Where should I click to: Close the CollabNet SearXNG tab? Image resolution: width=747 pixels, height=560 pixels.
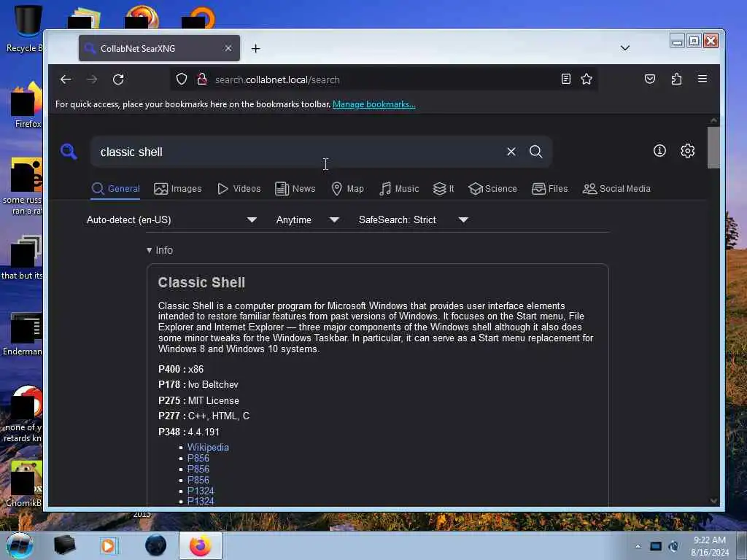228,48
